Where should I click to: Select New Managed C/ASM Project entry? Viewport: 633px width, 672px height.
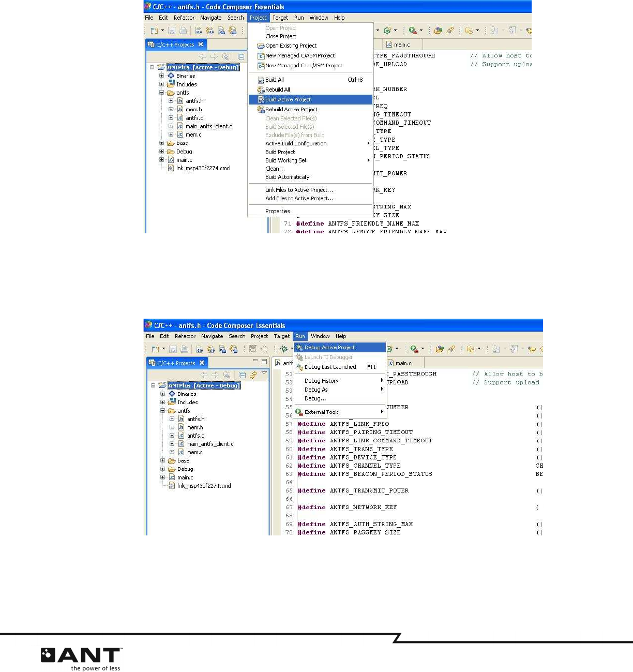point(310,55)
